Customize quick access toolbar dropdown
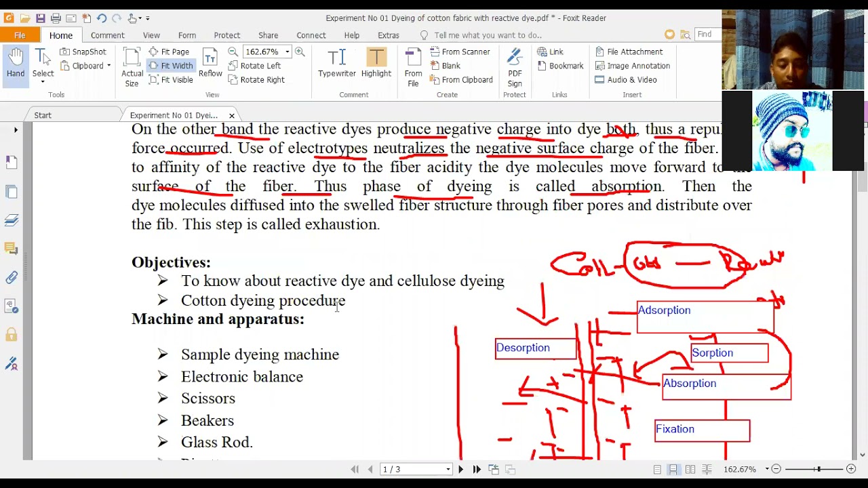The image size is (868, 488). tap(147, 18)
